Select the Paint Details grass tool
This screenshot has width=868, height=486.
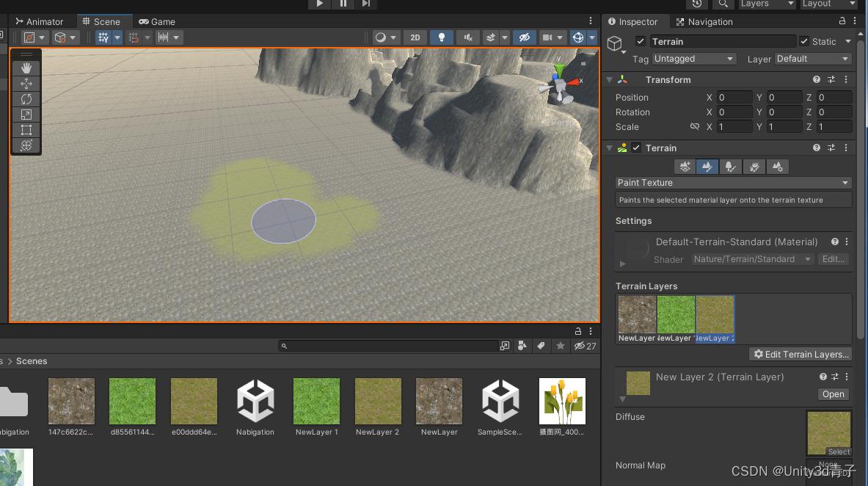(x=754, y=167)
